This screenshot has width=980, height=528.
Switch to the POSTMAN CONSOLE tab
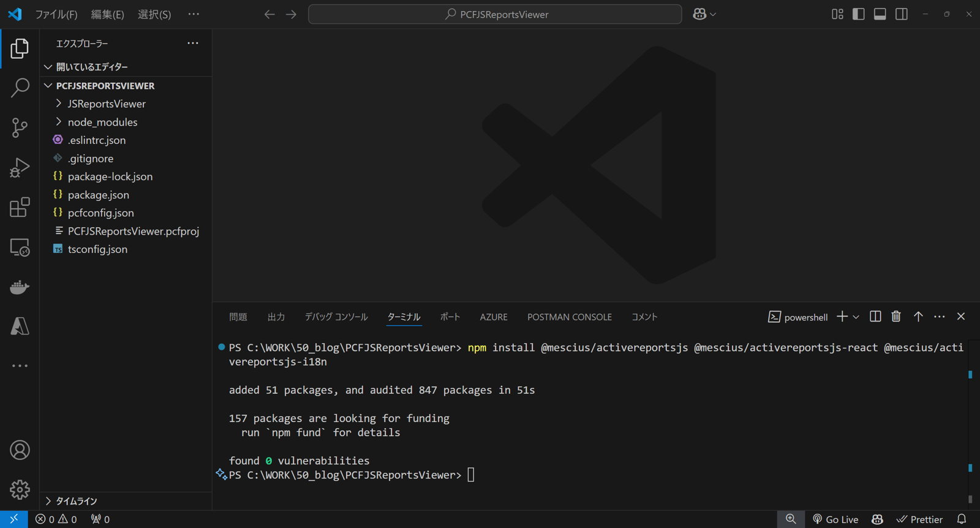570,317
